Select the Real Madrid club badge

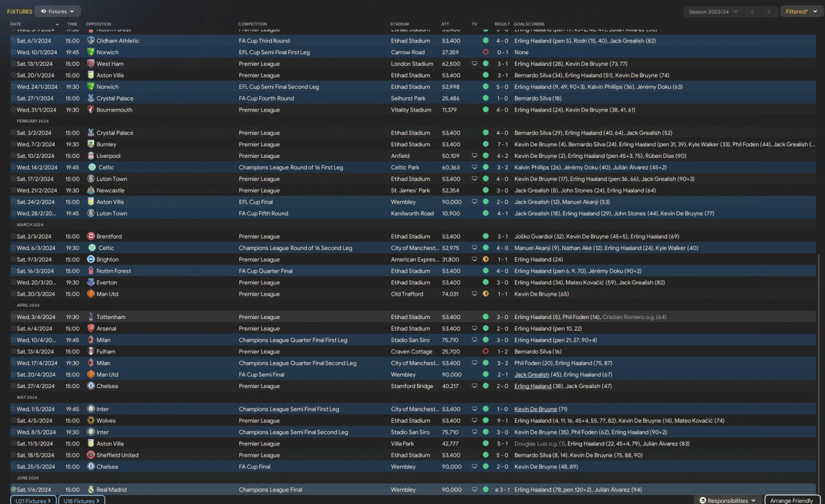coord(90,490)
